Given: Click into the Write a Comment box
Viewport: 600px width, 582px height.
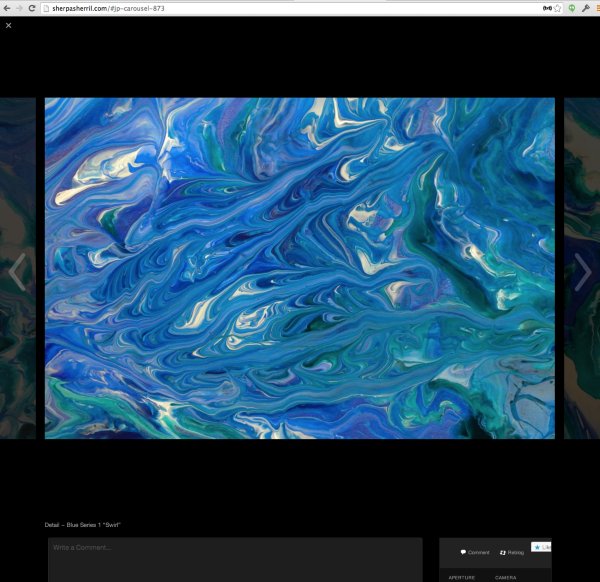Looking at the screenshot, I should point(235,559).
